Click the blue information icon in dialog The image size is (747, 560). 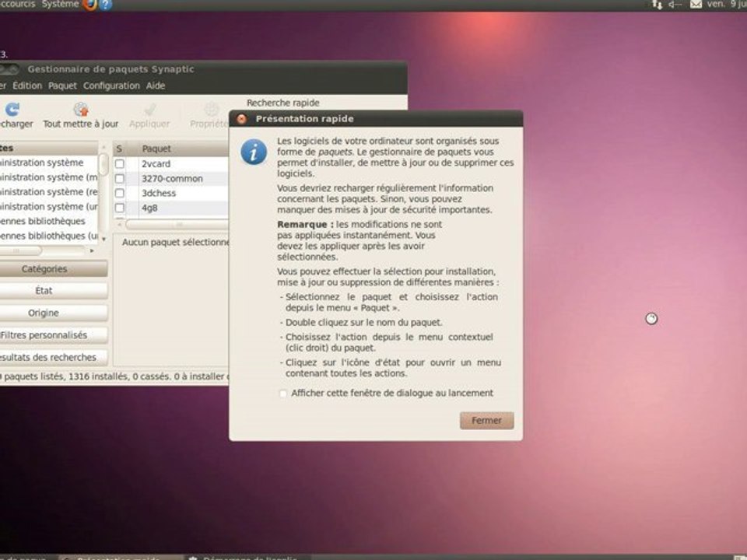[254, 152]
